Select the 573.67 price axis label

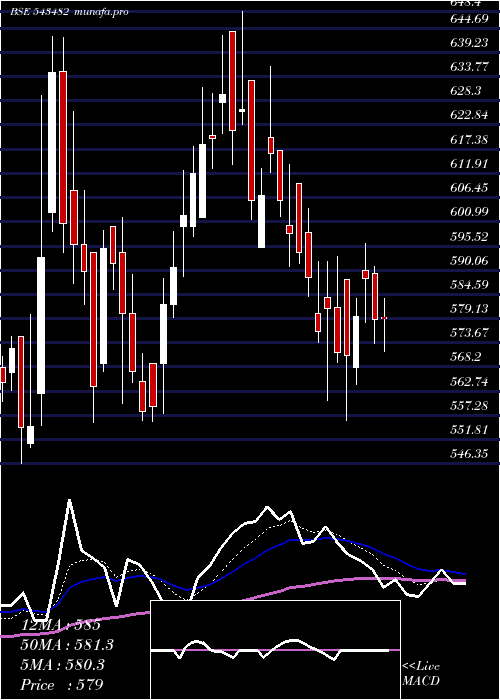click(469, 333)
